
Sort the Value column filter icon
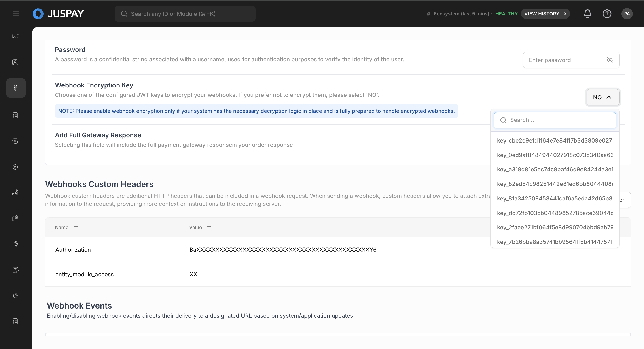tap(209, 228)
